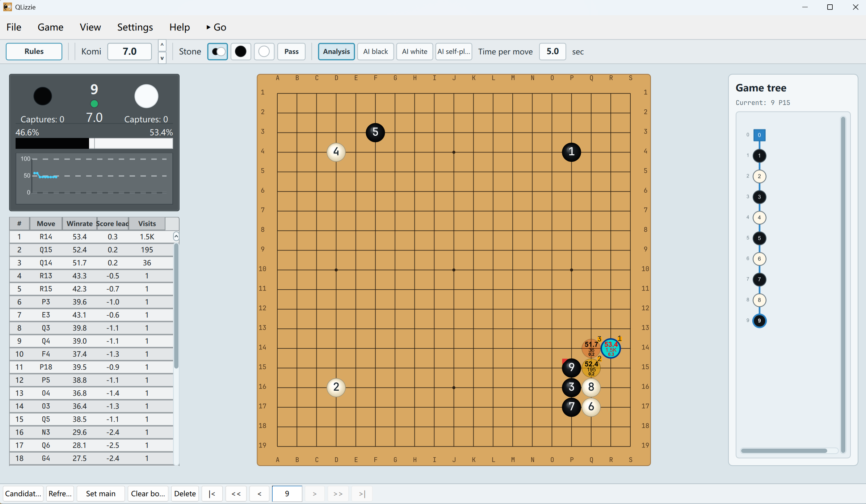Open the Game menu

pyautogui.click(x=50, y=27)
